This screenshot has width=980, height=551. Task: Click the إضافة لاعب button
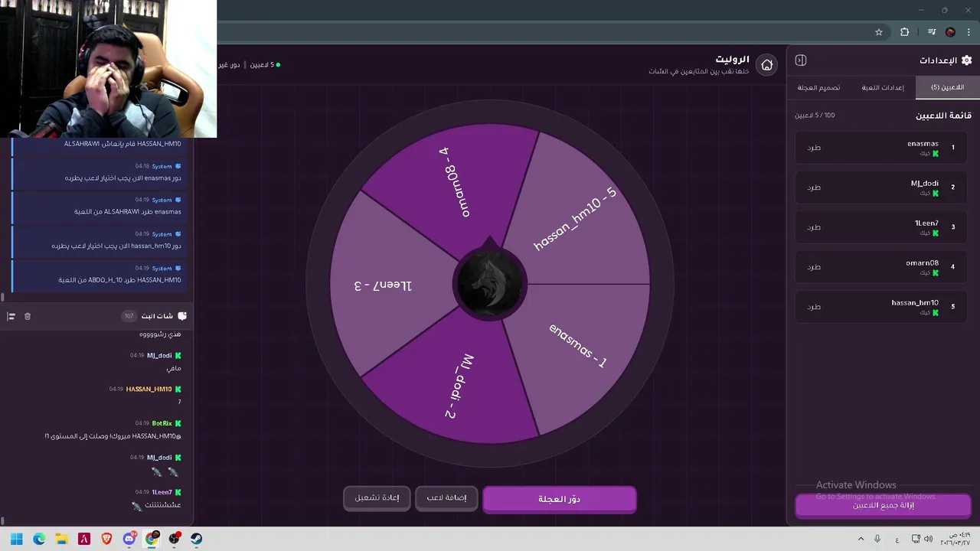pyautogui.click(x=446, y=497)
